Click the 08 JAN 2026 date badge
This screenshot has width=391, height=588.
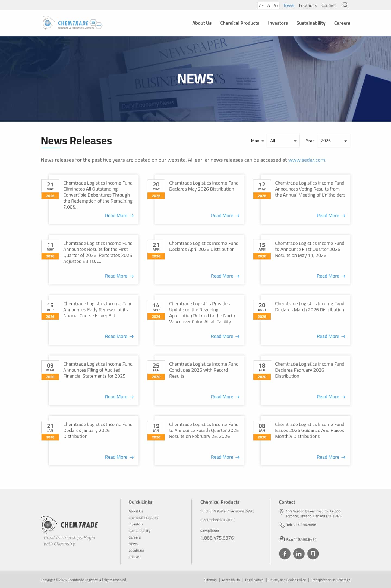click(262, 431)
